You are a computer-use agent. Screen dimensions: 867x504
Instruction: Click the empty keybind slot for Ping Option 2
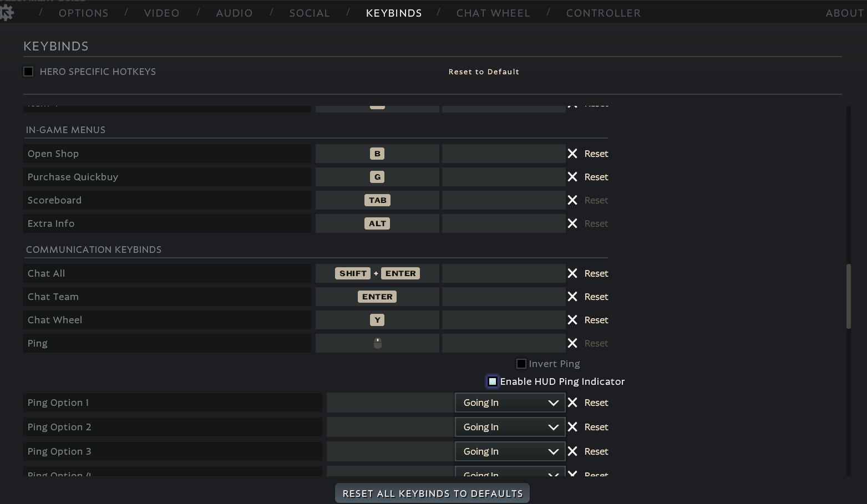pos(390,427)
